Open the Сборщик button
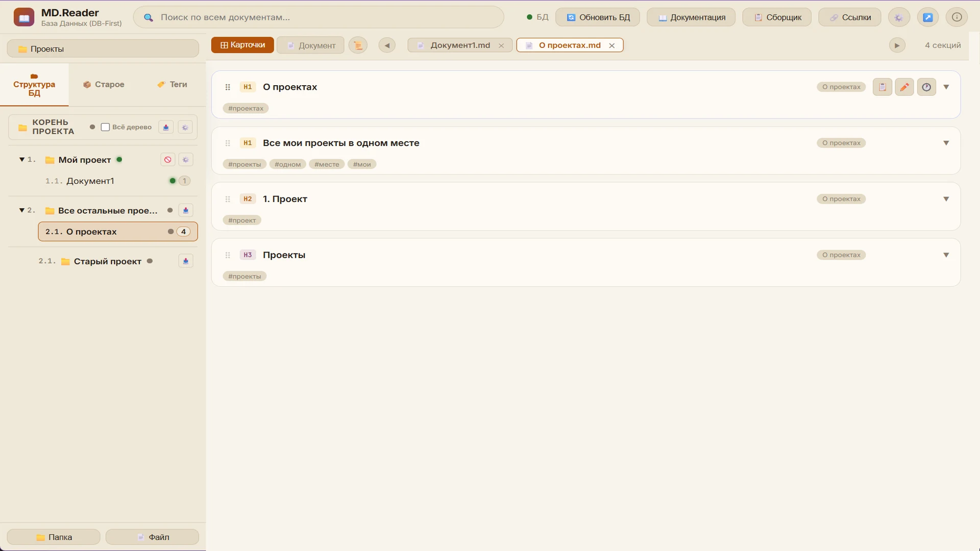This screenshot has height=551, width=980. point(777,17)
